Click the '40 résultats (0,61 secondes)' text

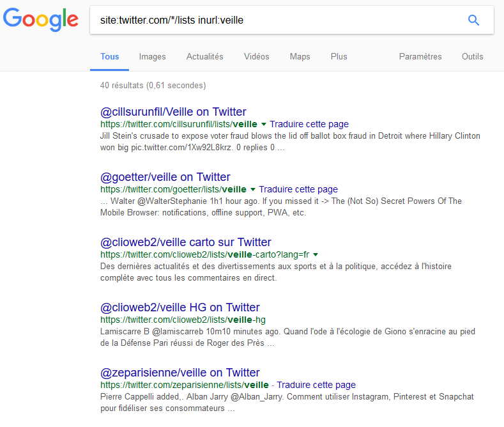coord(153,86)
